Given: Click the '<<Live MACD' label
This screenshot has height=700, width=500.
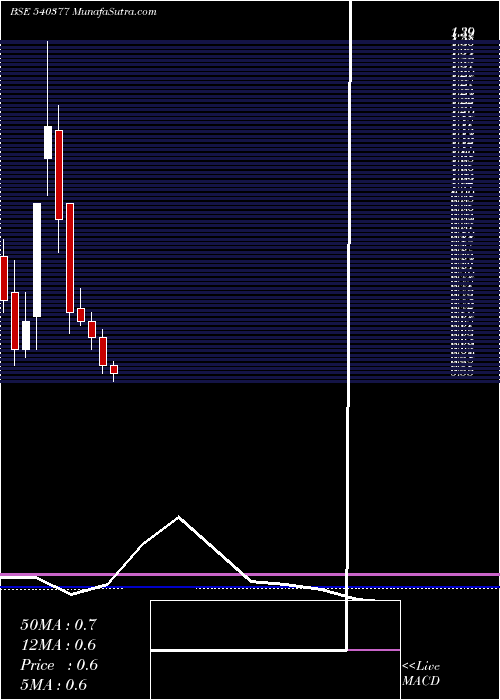Looking at the screenshot, I should [x=421, y=674].
